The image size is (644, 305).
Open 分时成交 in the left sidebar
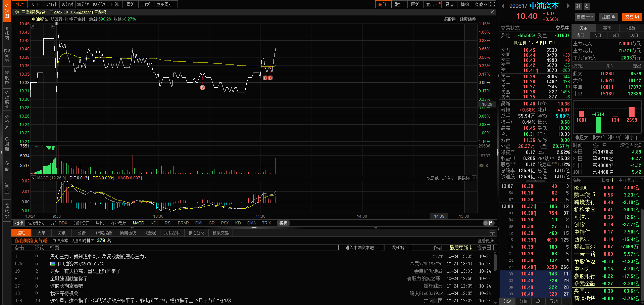click(x=7, y=100)
